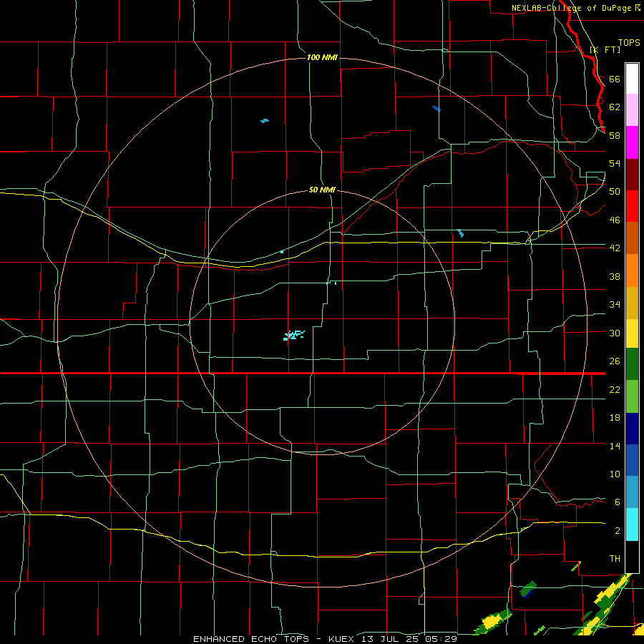
Task: Click the NEXLAB-College of DuPage credit text
Action: coord(572,8)
